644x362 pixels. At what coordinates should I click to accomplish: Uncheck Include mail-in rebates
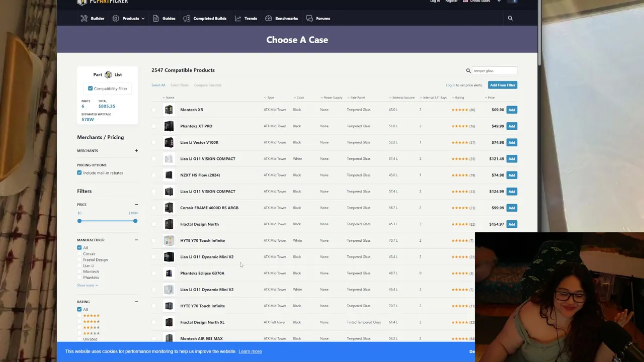tap(79, 173)
